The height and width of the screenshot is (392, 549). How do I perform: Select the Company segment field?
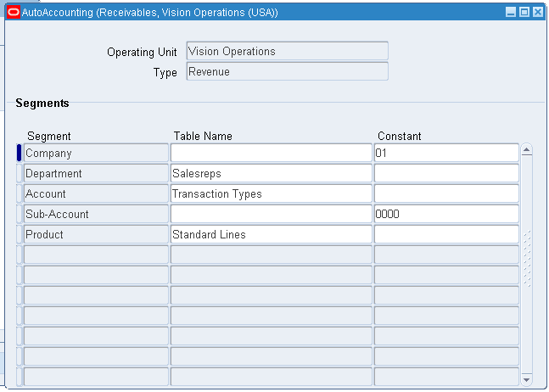96,153
